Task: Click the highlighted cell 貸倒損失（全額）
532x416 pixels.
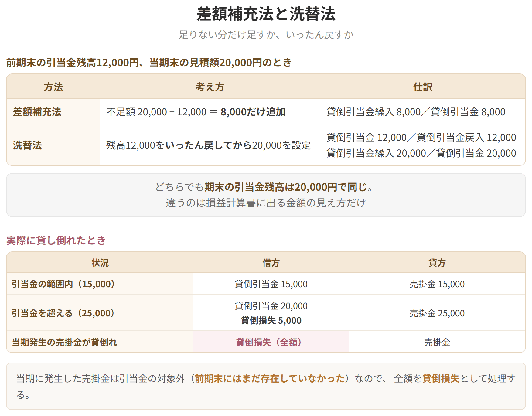Action: pos(271,342)
